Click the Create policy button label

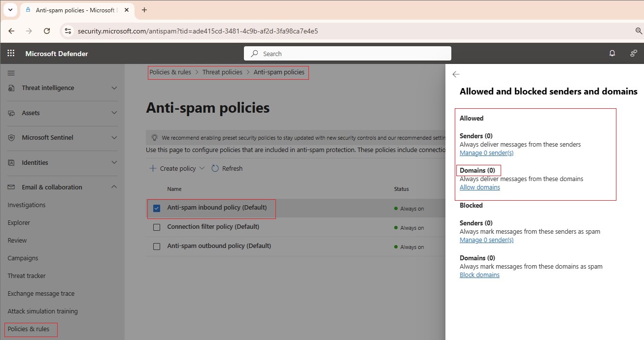[x=178, y=169]
